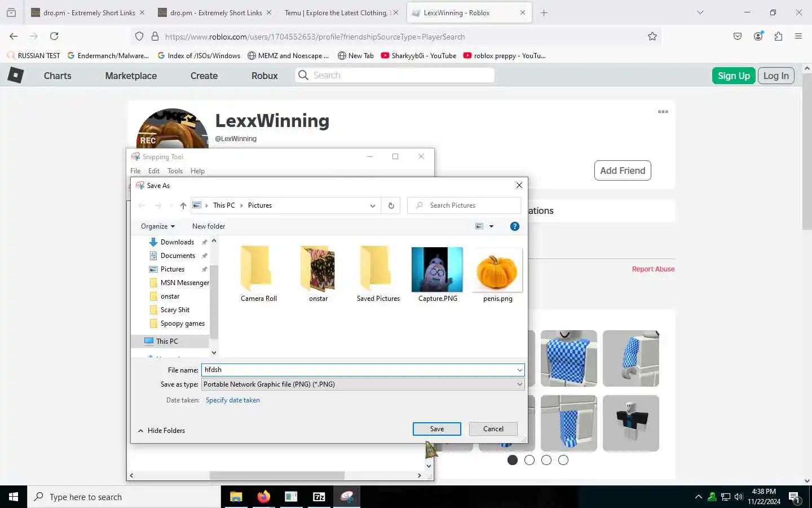The image size is (812, 508).
Task: Select the Saved Pictures folder
Action: (x=378, y=274)
